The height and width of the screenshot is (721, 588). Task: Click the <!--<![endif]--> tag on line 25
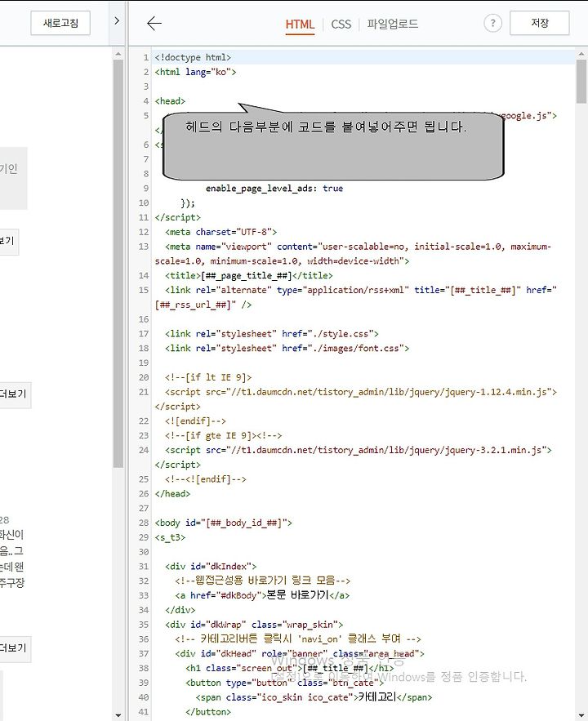[206, 479]
